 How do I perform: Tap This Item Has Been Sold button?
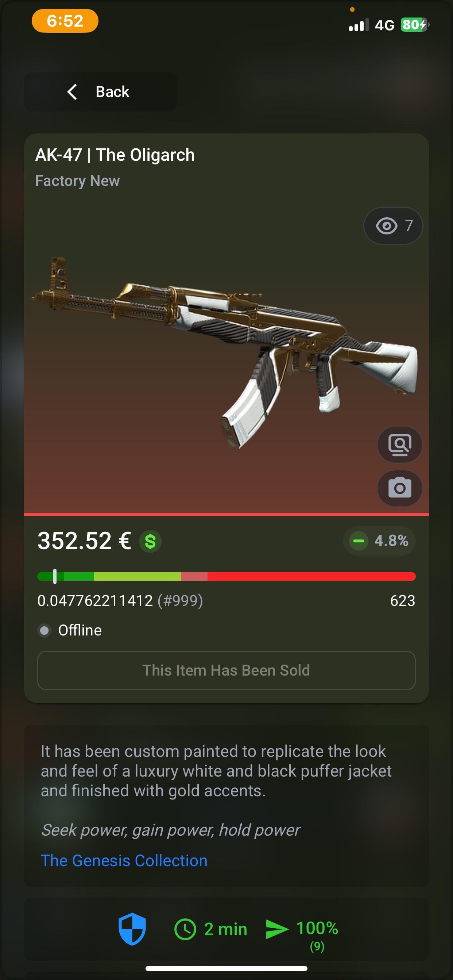click(226, 670)
